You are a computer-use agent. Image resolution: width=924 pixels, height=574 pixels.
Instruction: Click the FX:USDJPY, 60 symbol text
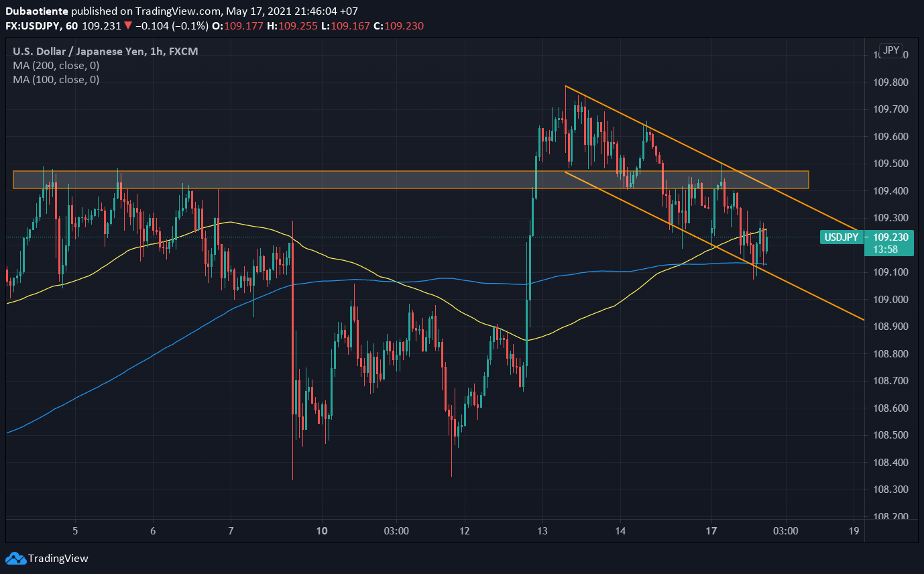[x=42, y=26]
